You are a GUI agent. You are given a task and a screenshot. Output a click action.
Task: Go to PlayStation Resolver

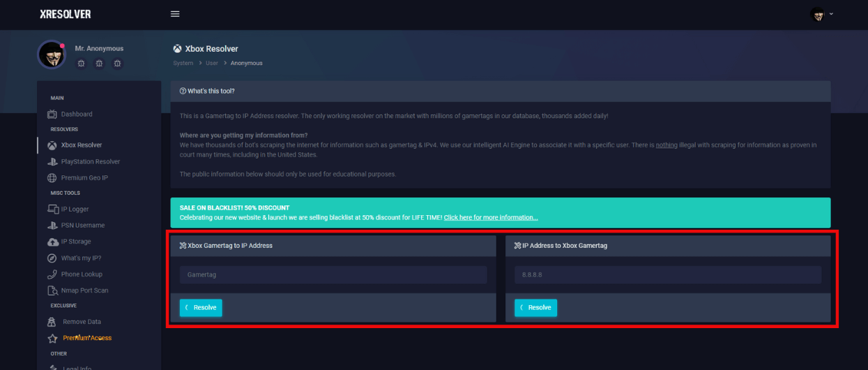click(x=91, y=161)
